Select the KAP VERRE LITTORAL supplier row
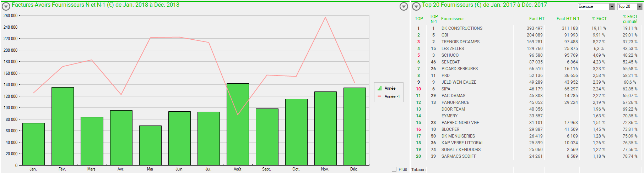644x173 pixels. click(x=527, y=143)
